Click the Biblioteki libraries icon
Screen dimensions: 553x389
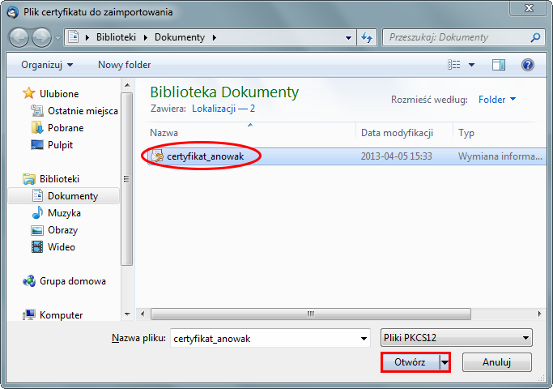point(29,179)
